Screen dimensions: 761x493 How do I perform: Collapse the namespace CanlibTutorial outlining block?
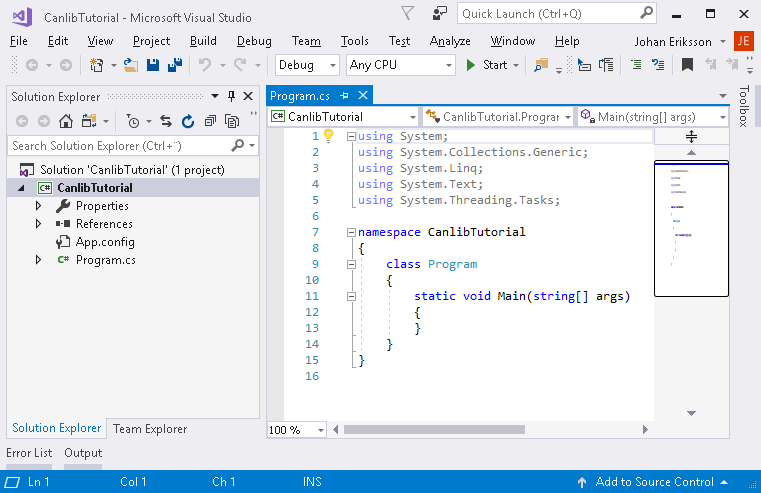pyautogui.click(x=351, y=232)
